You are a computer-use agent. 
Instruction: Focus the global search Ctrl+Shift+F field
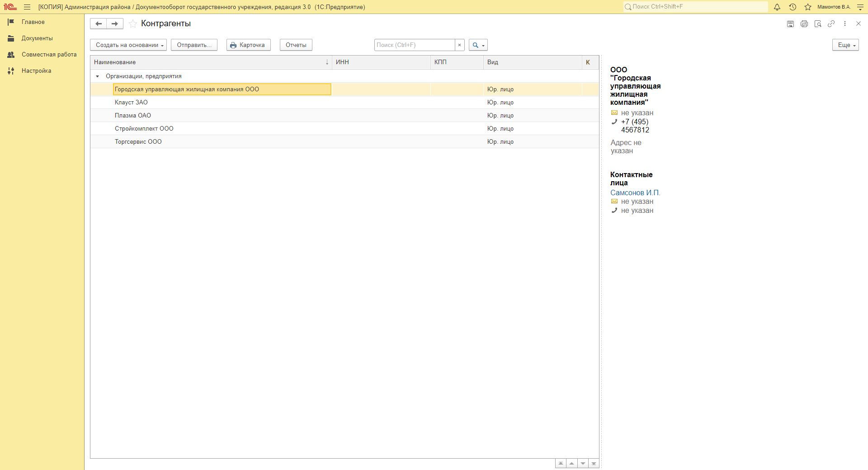695,7
